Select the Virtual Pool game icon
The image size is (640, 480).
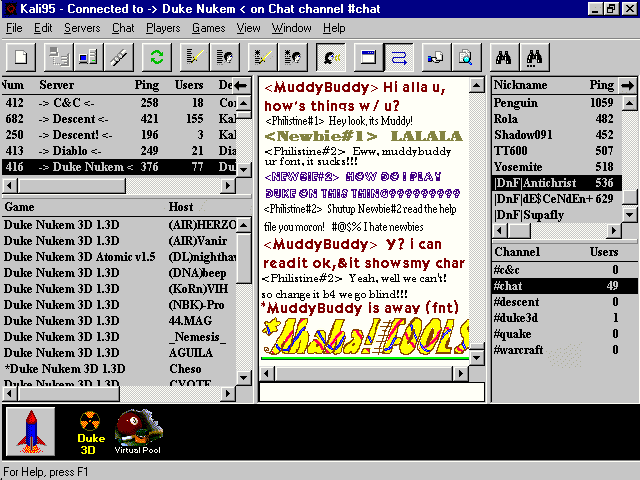point(138,432)
